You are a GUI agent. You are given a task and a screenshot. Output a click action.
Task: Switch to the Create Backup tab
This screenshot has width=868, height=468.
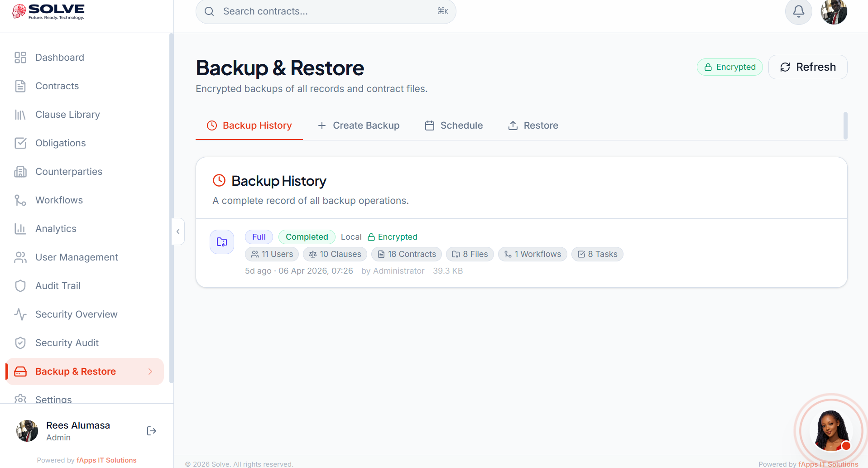coord(359,125)
